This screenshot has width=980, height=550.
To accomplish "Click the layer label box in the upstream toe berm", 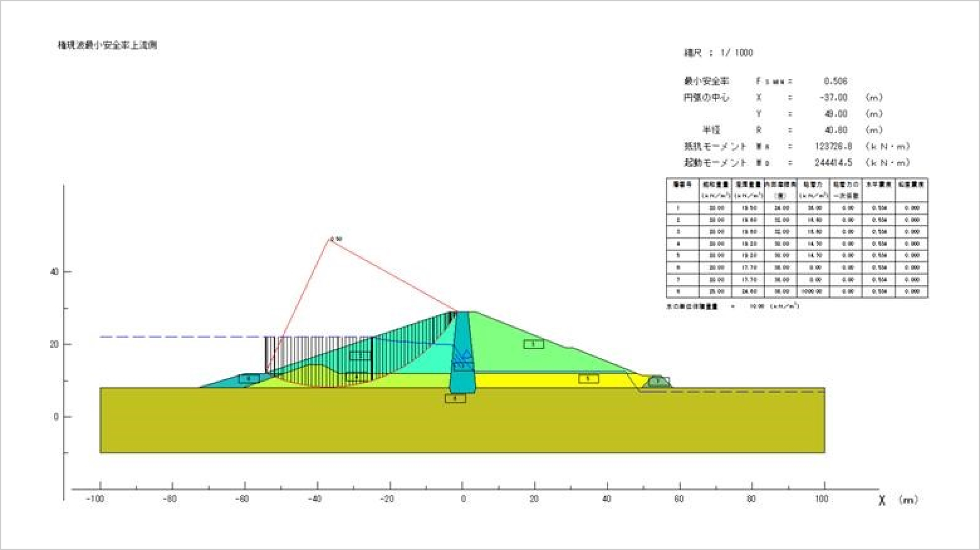I will pyautogui.click(x=249, y=379).
